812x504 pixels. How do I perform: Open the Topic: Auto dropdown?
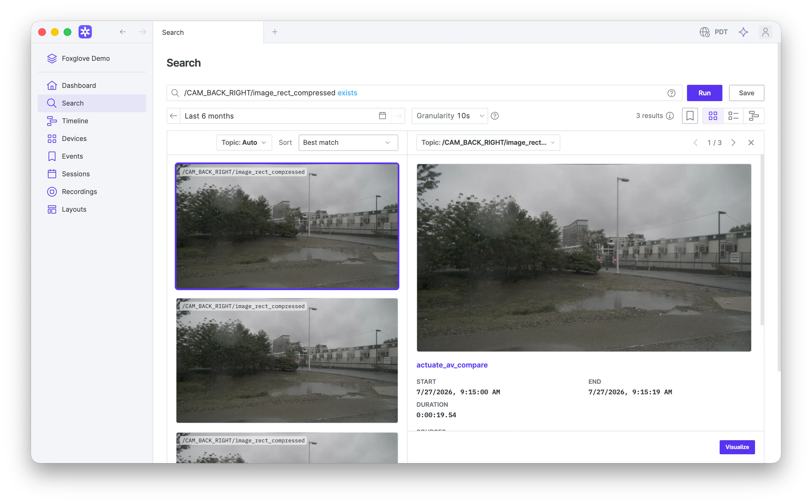[244, 143]
